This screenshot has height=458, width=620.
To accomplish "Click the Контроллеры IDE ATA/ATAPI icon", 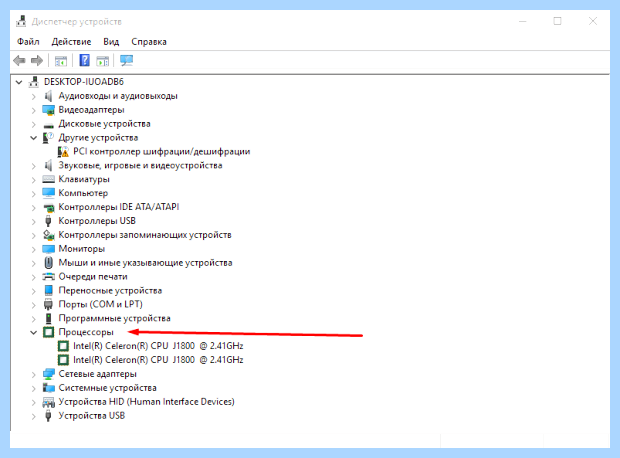I will click(x=49, y=207).
